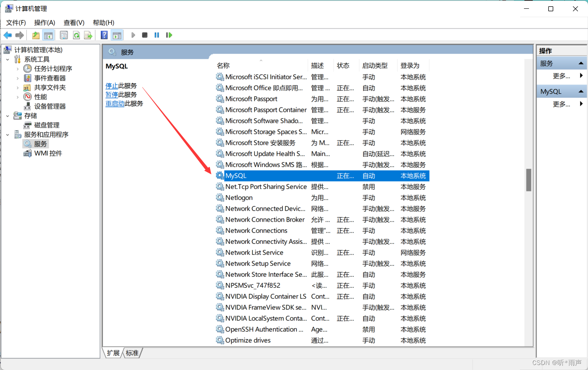Viewport: 588px width, 370px height.
Task: Open the 操作(A) menu
Action: point(44,23)
